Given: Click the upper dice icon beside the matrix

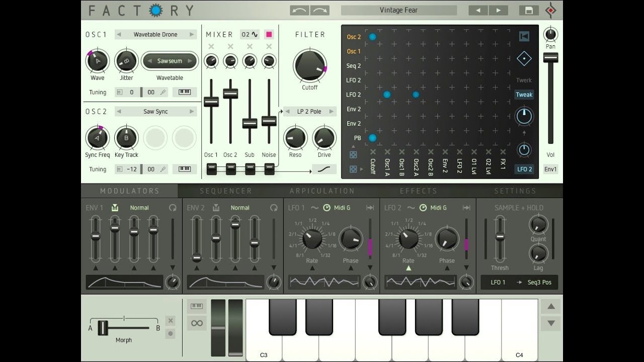Looking at the screenshot, I should click(353, 155).
